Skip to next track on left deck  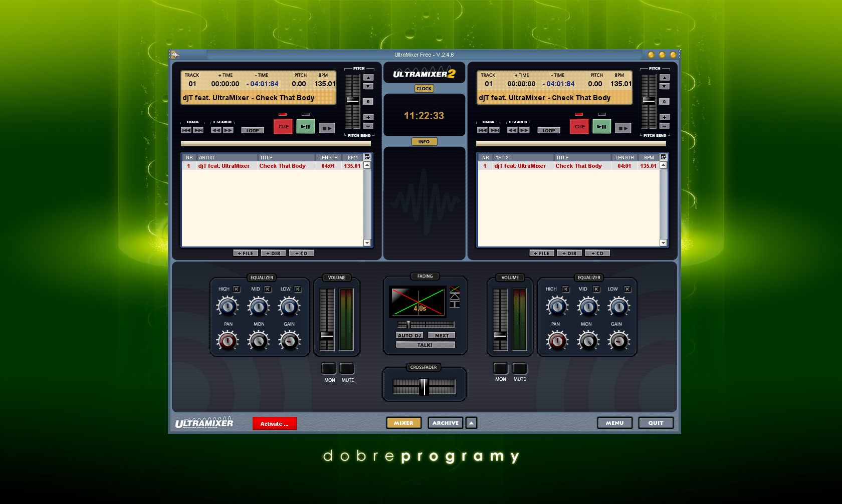(198, 130)
